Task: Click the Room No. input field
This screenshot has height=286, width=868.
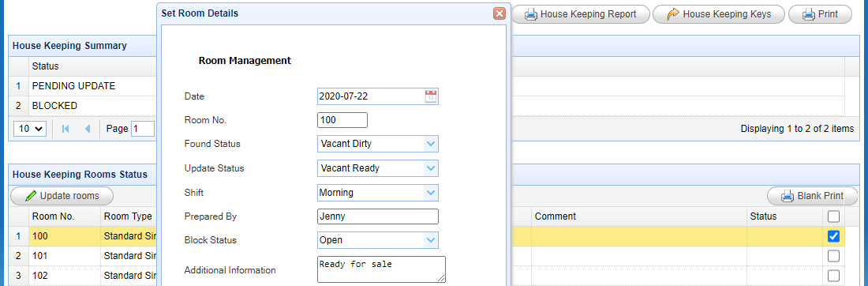Action: pyautogui.click(x=342, y=120)
